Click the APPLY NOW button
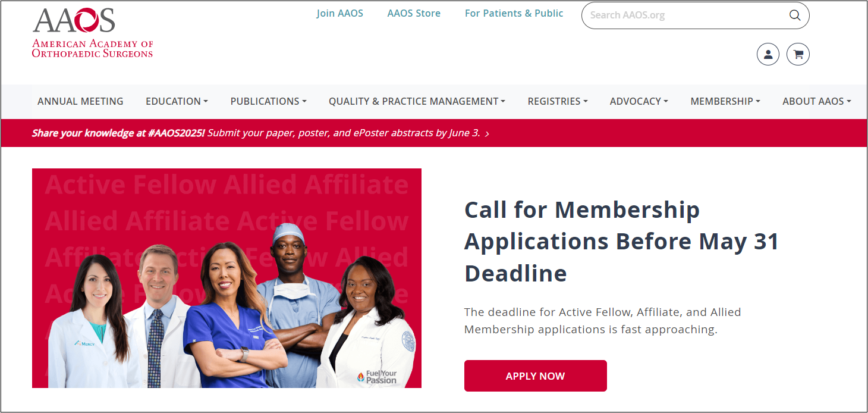The height and width of the screenshot is (413, 868). [535, 376]
